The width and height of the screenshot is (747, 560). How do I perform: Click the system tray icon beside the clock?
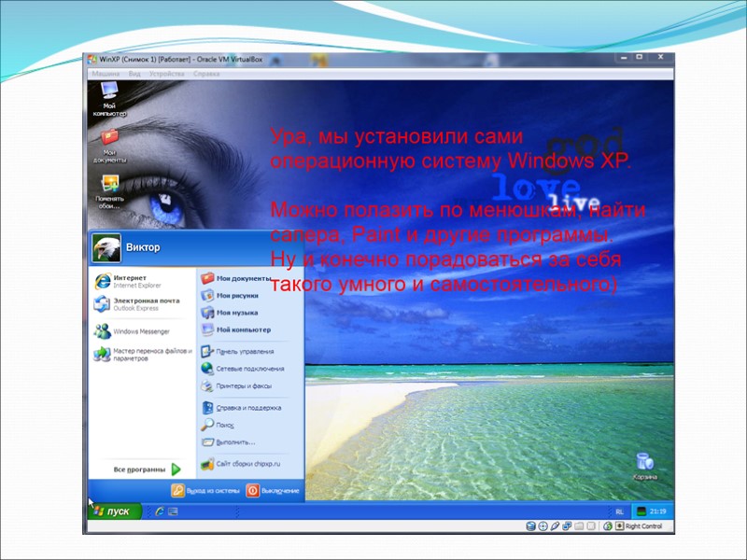pyautogui.click(x=641, y=511)
